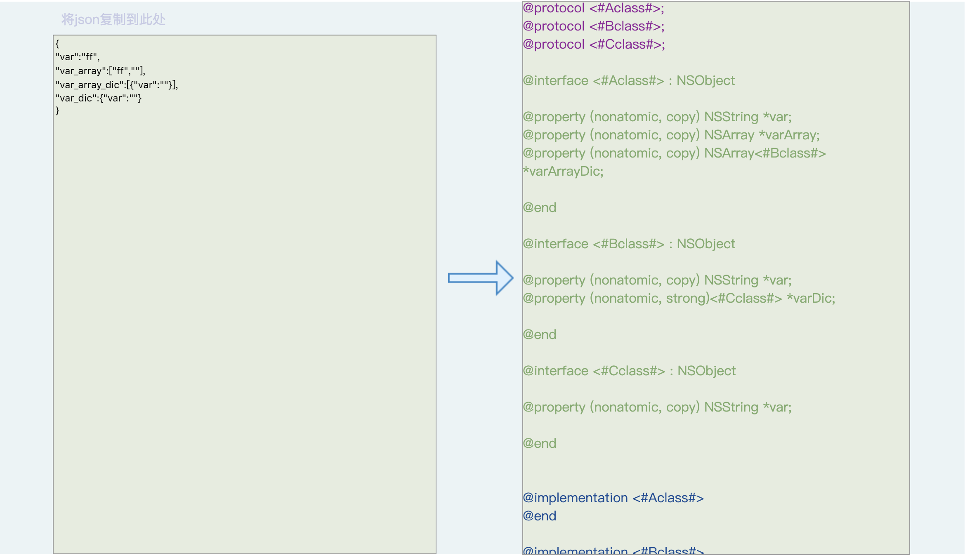Click the '@interface <#Aclass#> : NSObject' line

pyautogui.click(x=628, y=81)
